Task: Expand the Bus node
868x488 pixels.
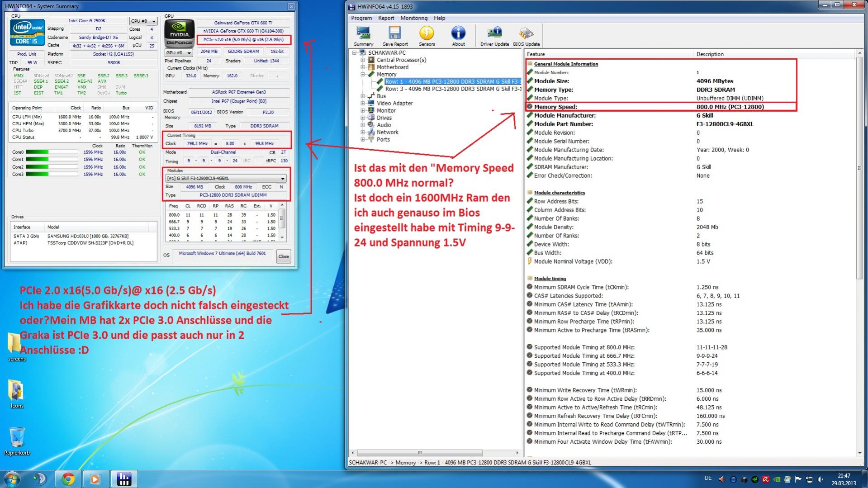Action: pos(363,96)
